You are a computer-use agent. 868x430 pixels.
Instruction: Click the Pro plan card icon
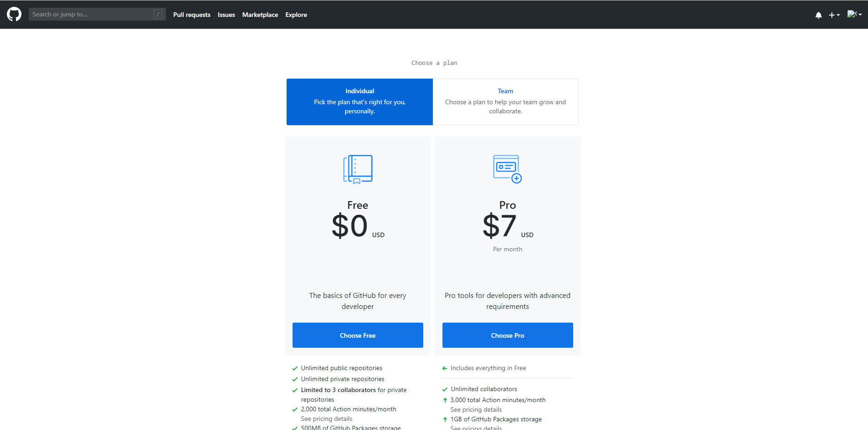coord(507,169)
